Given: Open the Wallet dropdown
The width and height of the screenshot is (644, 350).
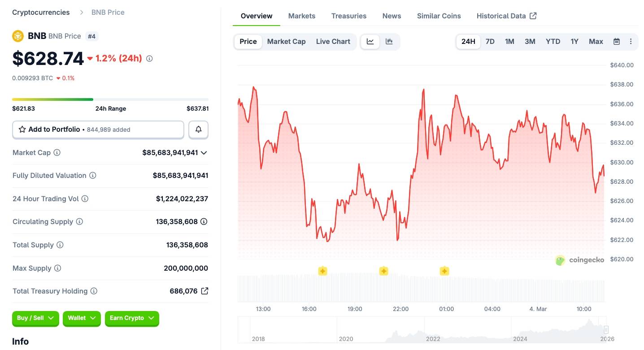Looking at the screenshot, I should pos(82,318).
